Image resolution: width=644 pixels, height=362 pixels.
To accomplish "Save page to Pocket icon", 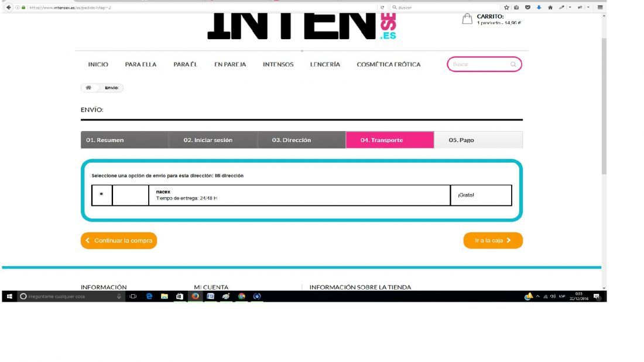I will point(527,8).
